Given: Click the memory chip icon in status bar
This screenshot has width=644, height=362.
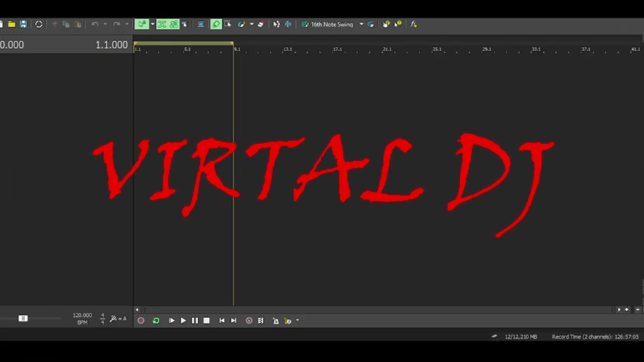Looking at the screenshot, I should tap(494, 337).
